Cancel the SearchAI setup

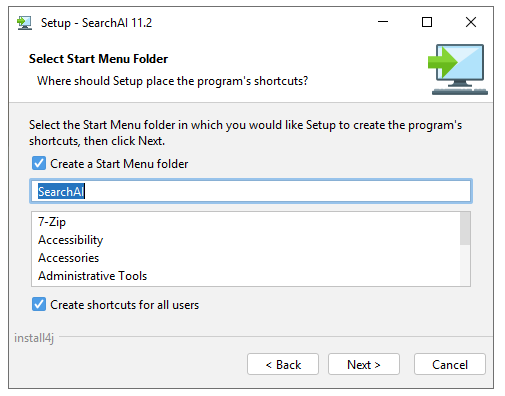click(x=450, y=364)
